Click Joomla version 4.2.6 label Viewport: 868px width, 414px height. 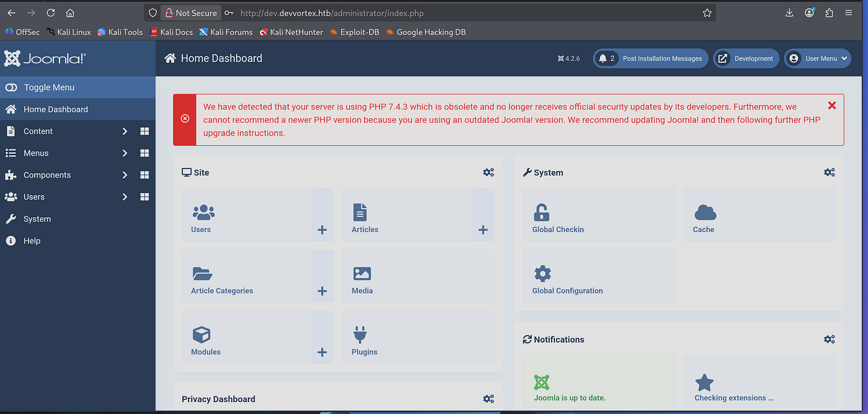[x=569, y=58]
